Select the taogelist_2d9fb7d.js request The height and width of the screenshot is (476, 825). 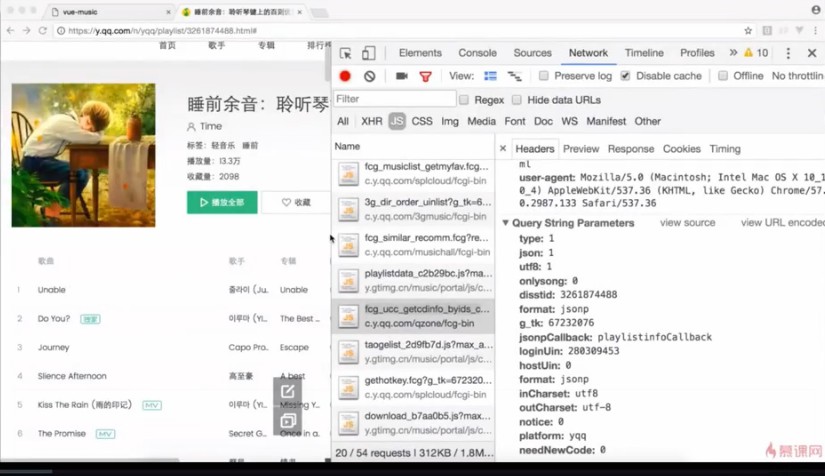click(x=413, y=351)
